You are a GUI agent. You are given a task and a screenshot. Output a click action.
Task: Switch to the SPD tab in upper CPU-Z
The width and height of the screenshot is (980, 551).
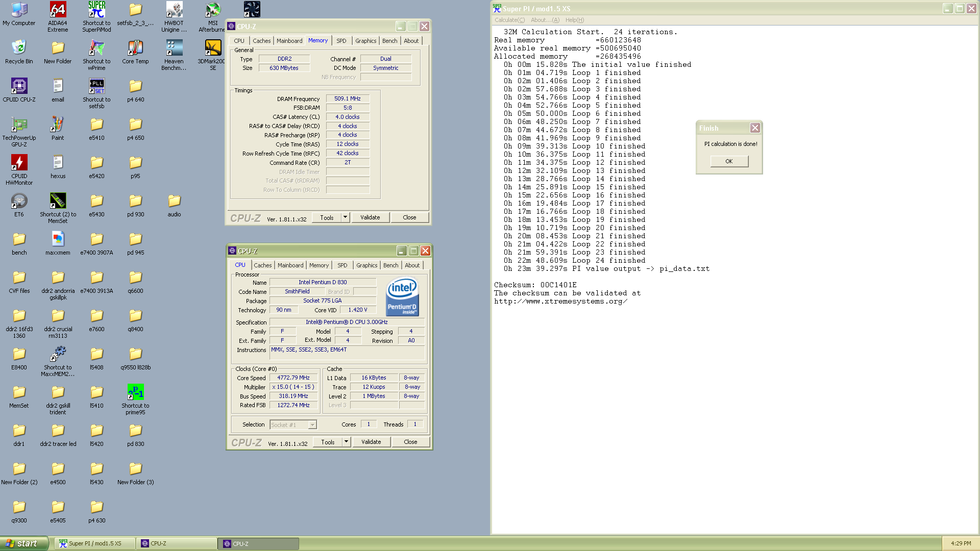pos(341,41)
